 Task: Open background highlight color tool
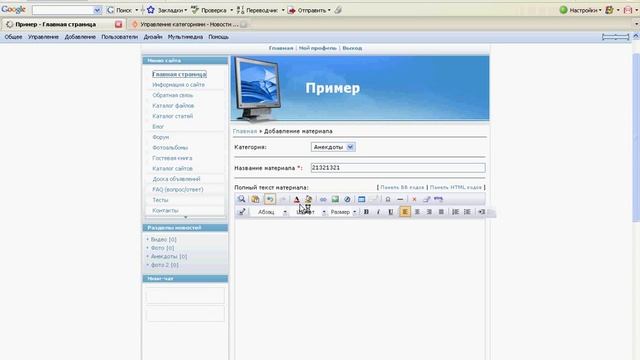[x=309, y=199]
